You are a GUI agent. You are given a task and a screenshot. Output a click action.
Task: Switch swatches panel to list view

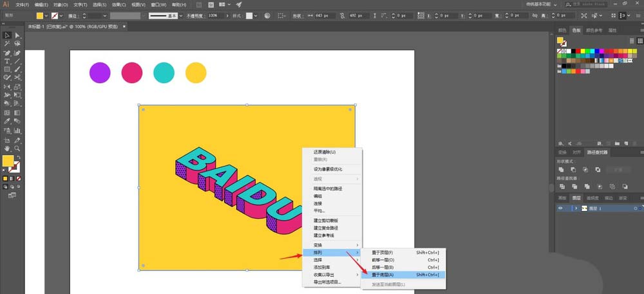[632, 41]
